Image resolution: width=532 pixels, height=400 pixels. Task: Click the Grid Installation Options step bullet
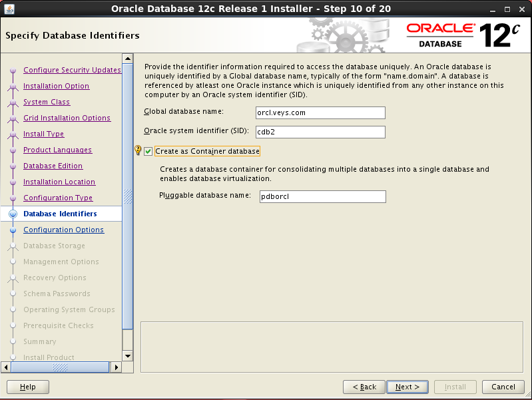(13, 118)
